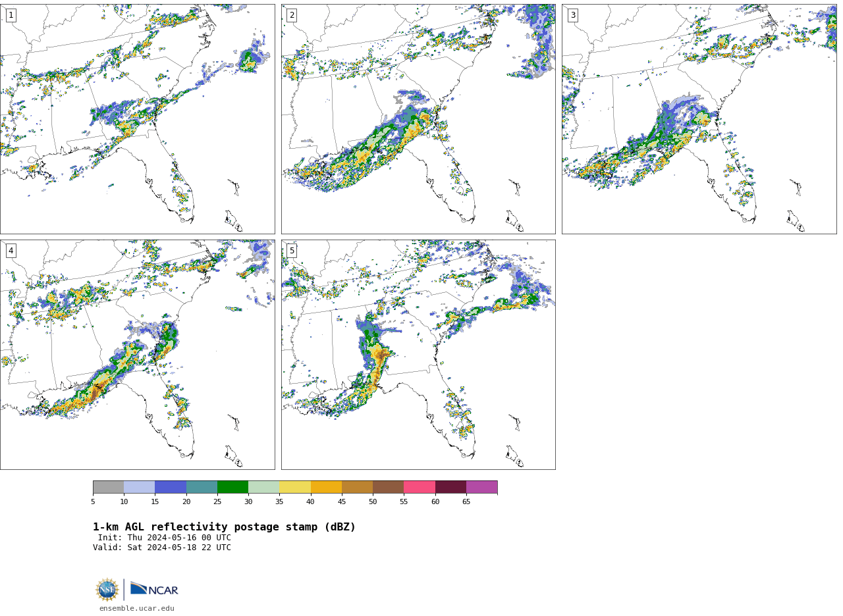843x616 pixels.
Task: Click the tan-brown 45-50 dBZ swatch
Action: [357, 487]
